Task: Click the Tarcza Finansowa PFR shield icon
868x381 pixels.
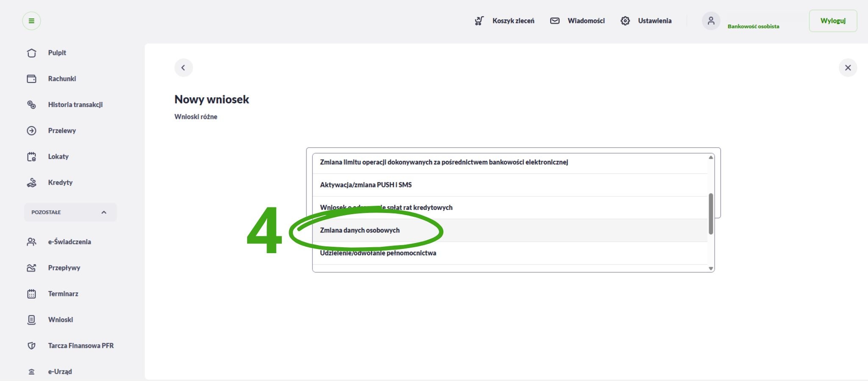Action: (31, 345)
